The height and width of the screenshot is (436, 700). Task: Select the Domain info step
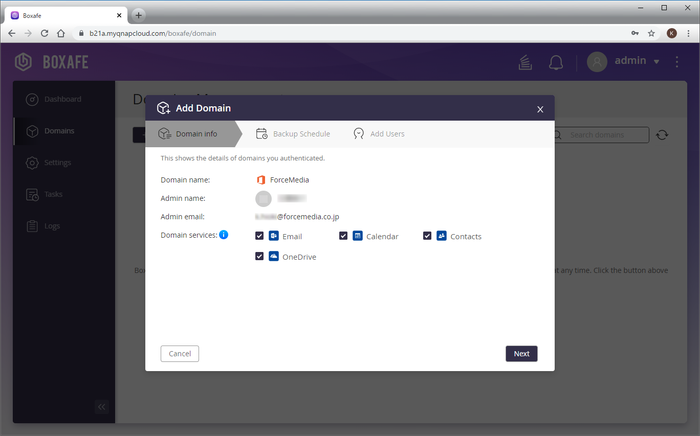tap(192, 134)
